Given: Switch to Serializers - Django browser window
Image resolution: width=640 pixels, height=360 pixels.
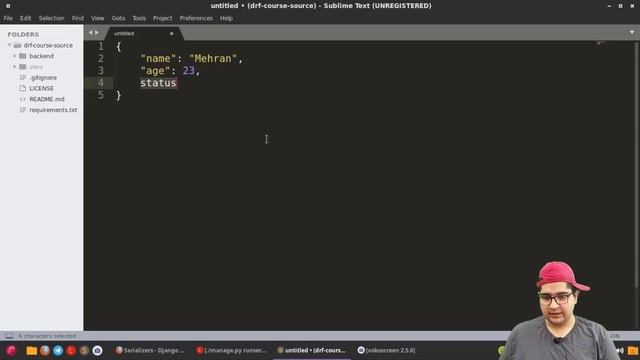Looking at the screenshot, I should tap(150, 350).
